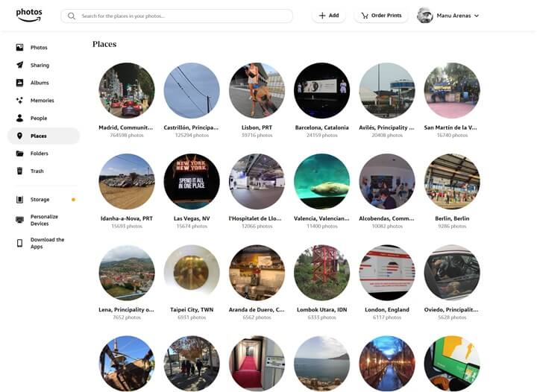Focus the places search field

(177, 16)
